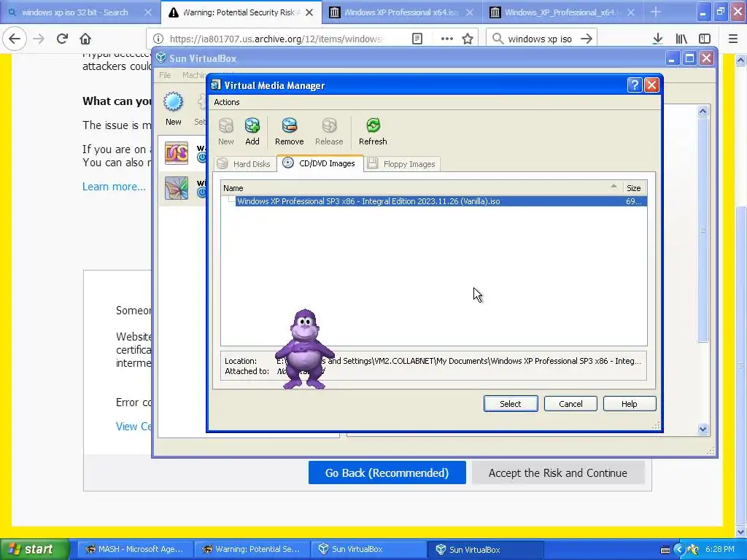This screenshot has width=747, height=560.
Task: Click New machine icon in Sun VirtualBox window
Action: (x=174, y=102)
